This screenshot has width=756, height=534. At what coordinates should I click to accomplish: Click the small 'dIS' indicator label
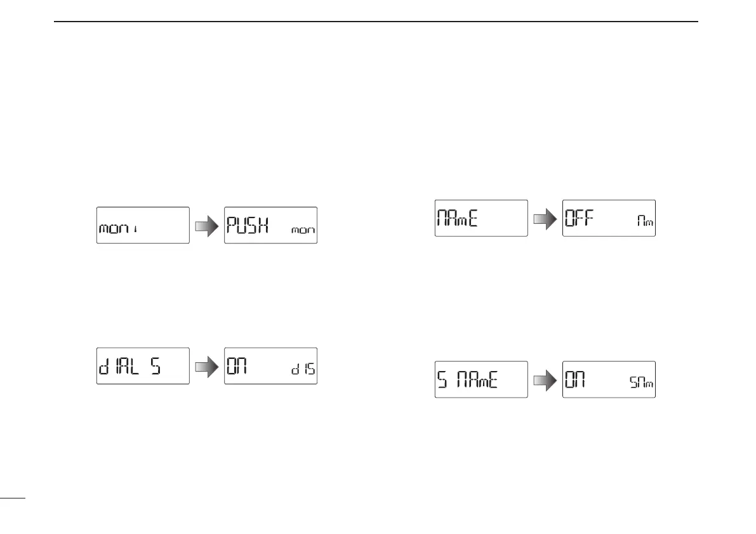tap(303, 369)
